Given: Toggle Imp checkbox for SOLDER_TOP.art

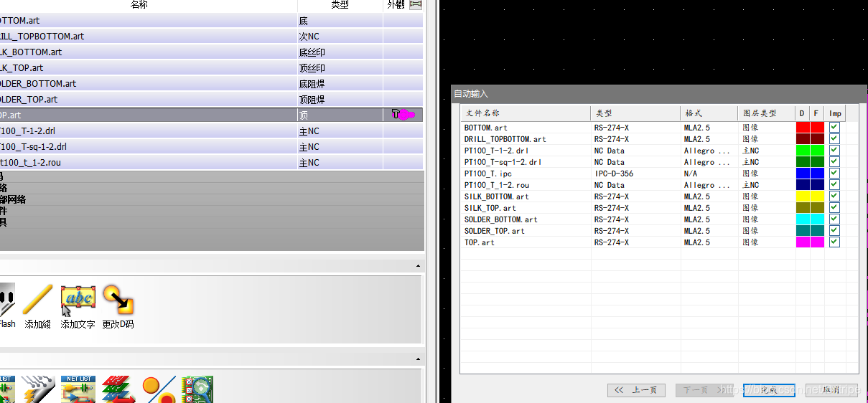Looking at the screenshot, I should pyautogui.click(x=834, y=231).
